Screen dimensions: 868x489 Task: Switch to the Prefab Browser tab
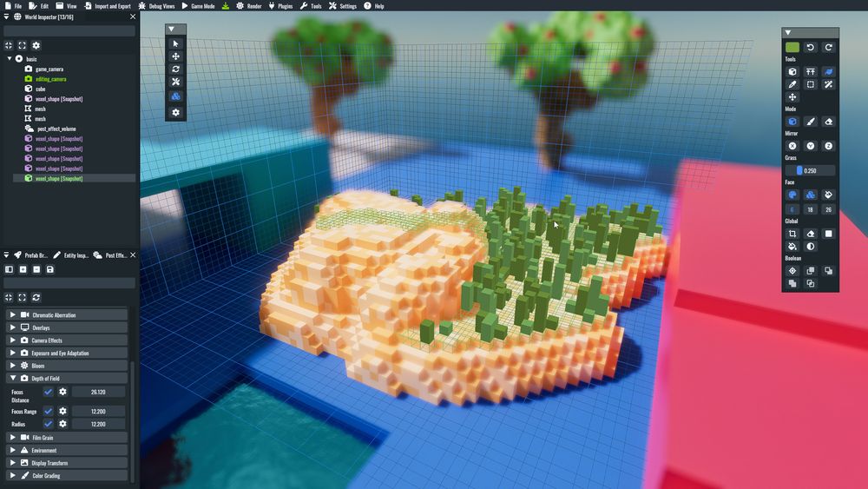click(31, 255)
